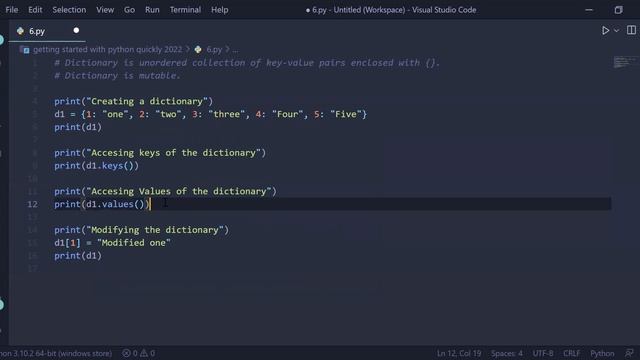Click the "Creating a dictionary" print line
The image size is (640, 360).
(x=133, y=101)
